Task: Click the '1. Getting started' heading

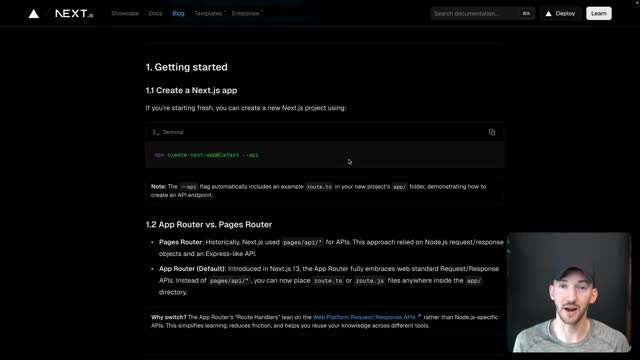Action: coord(187,67)
